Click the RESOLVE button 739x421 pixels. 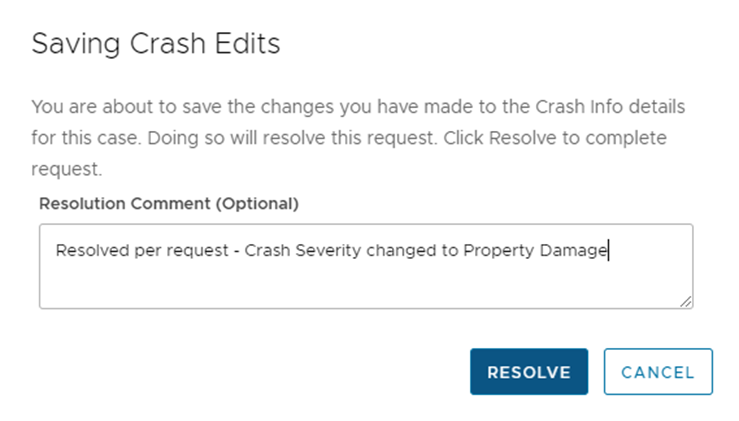point(529,371)
